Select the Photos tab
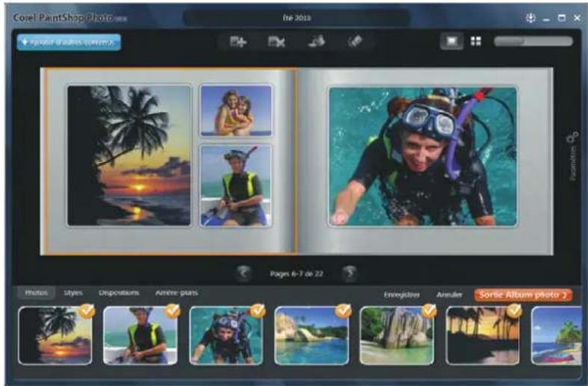The height and width of the screenshot is (386, 588). click(37, 293)
